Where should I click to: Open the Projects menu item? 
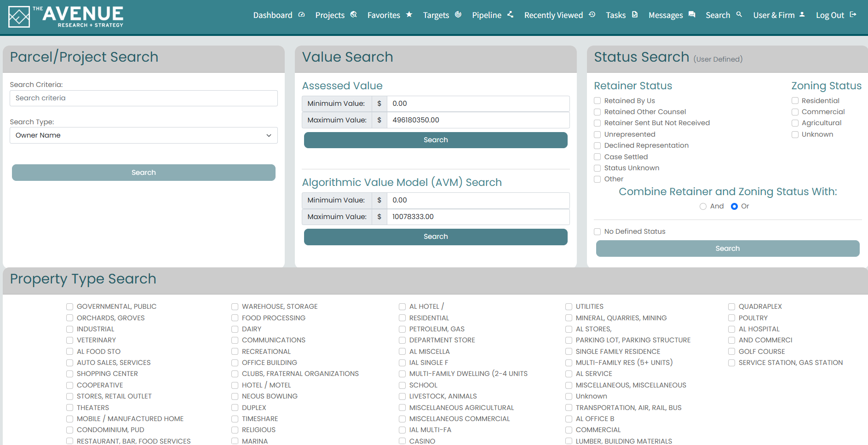(330, 15)
